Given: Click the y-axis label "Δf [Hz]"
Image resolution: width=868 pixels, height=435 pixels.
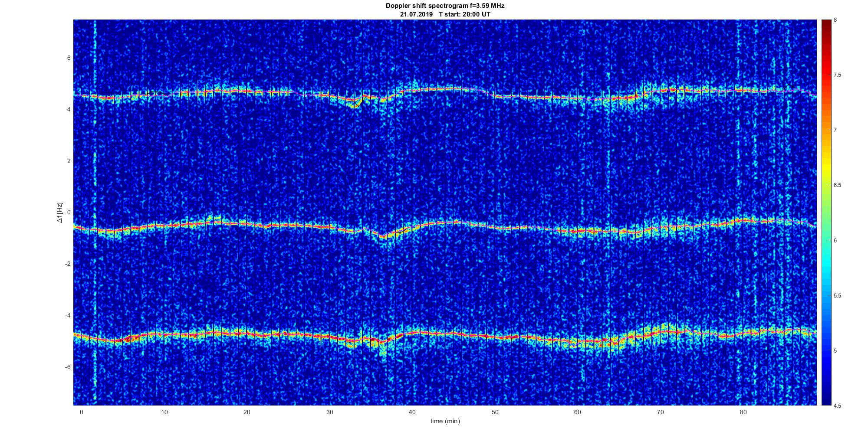Looking at the screenshot, I should (x=59, y=213).
